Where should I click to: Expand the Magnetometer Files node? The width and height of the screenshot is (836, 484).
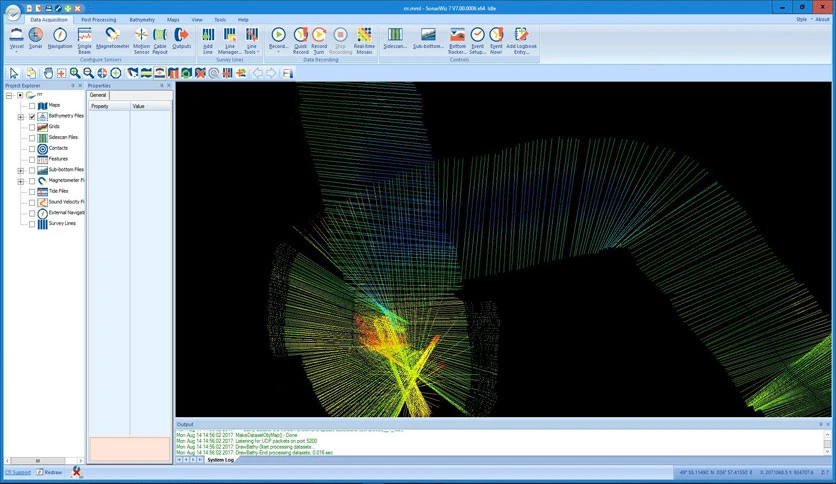(21, 181)
